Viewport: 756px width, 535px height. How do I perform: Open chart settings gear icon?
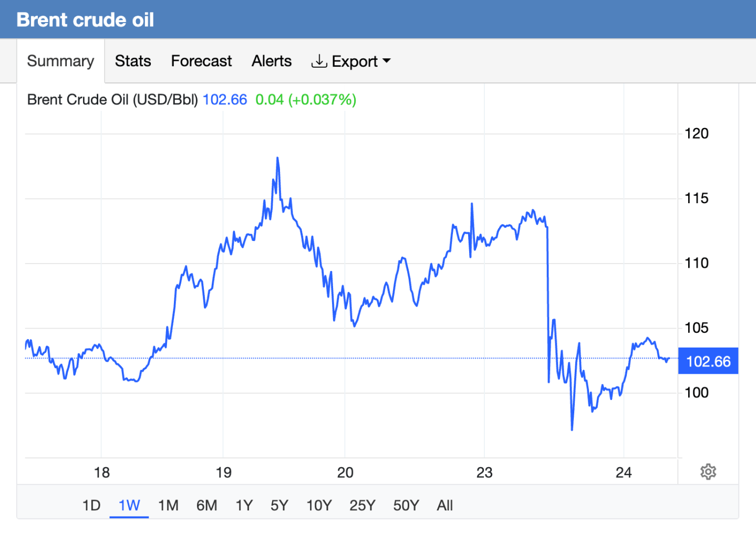tap(708, 471)
